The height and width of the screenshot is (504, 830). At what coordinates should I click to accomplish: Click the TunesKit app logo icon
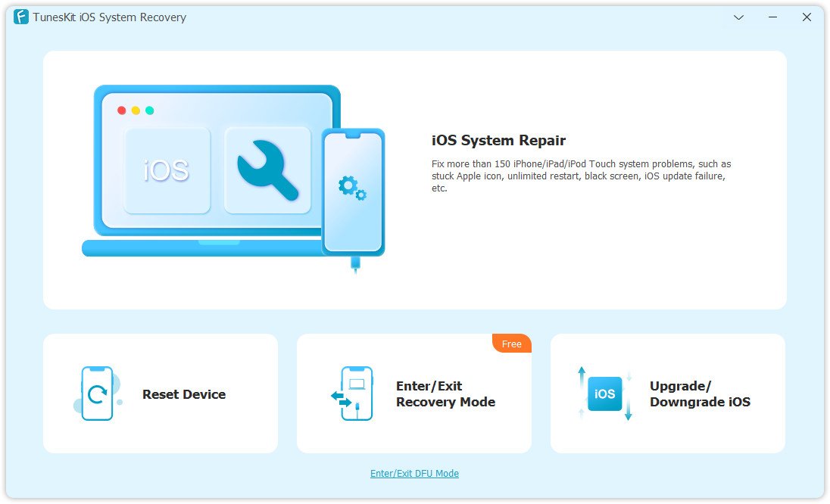(21, 17)
